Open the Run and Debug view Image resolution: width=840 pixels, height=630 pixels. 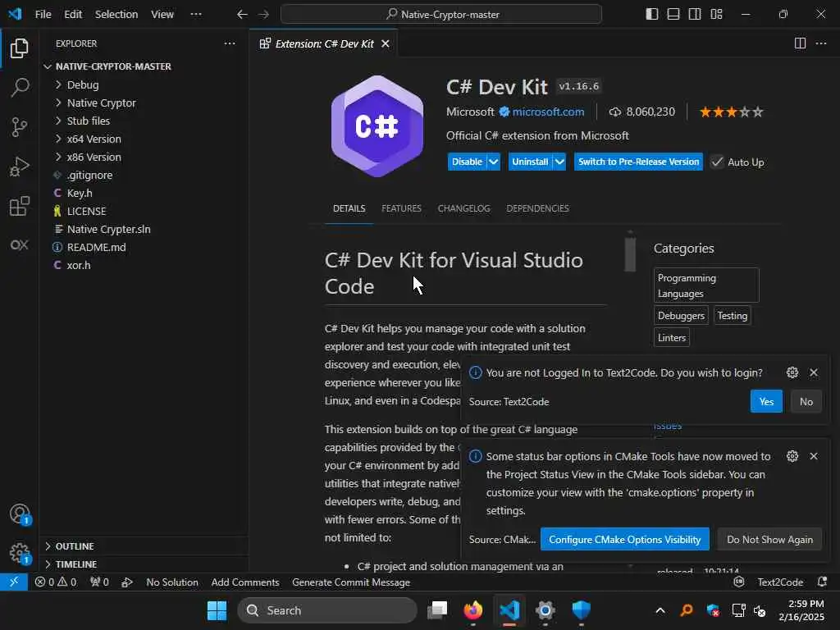pos(20,167)
